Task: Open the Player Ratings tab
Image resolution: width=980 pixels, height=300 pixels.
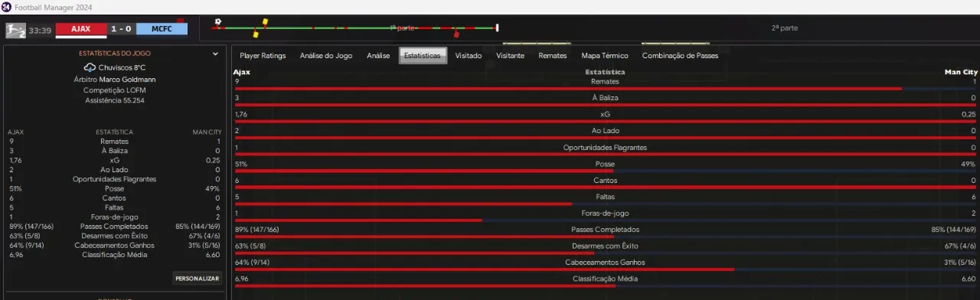Action: [x=263, y=56]
